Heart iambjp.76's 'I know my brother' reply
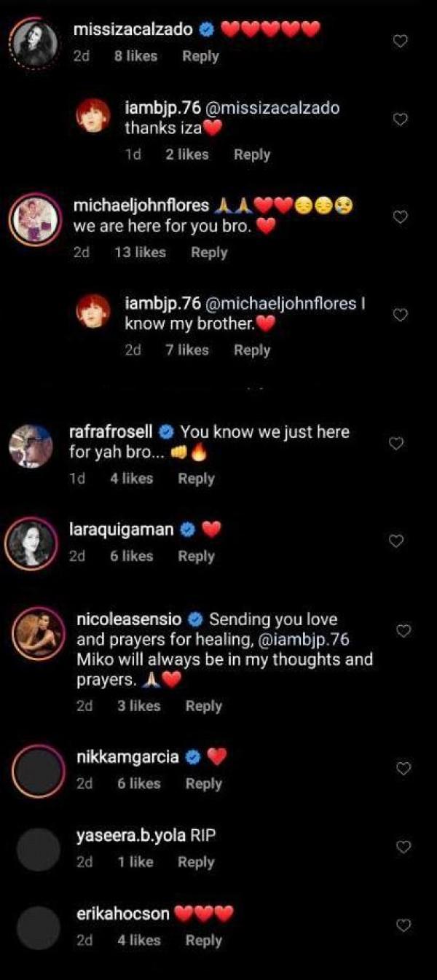The width and height of the screenshot is (437, 980). [401, 315]
